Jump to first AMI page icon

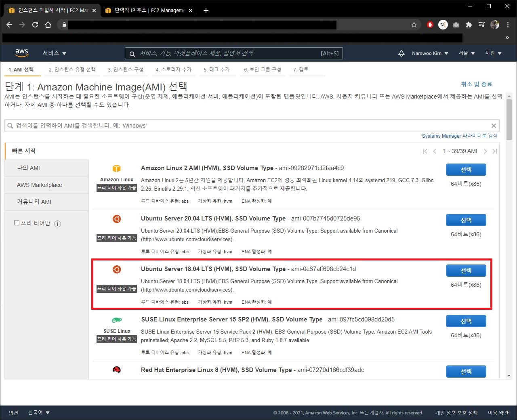425,151
